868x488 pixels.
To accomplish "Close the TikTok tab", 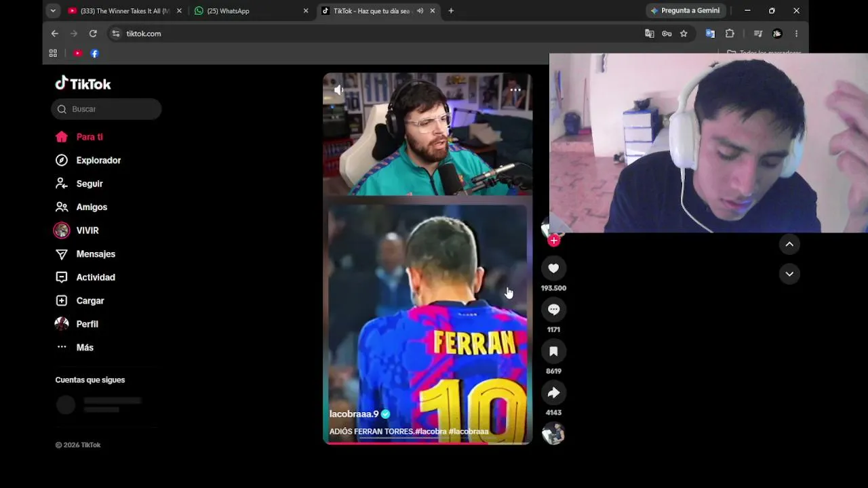I will [x=432, y=11].
